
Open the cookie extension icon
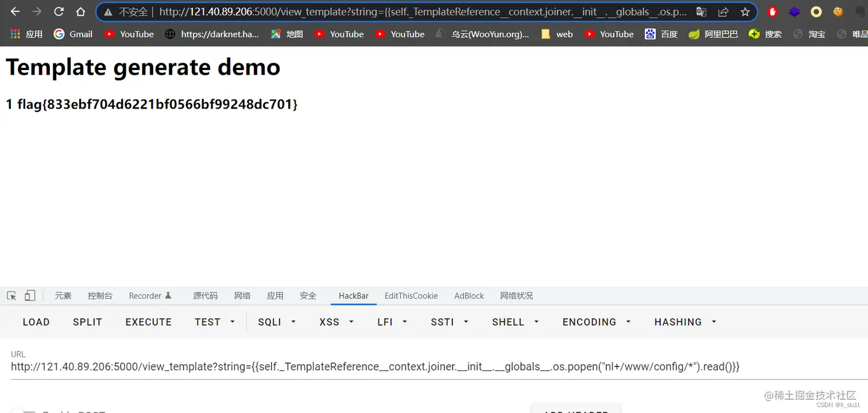tap(838, 11)
